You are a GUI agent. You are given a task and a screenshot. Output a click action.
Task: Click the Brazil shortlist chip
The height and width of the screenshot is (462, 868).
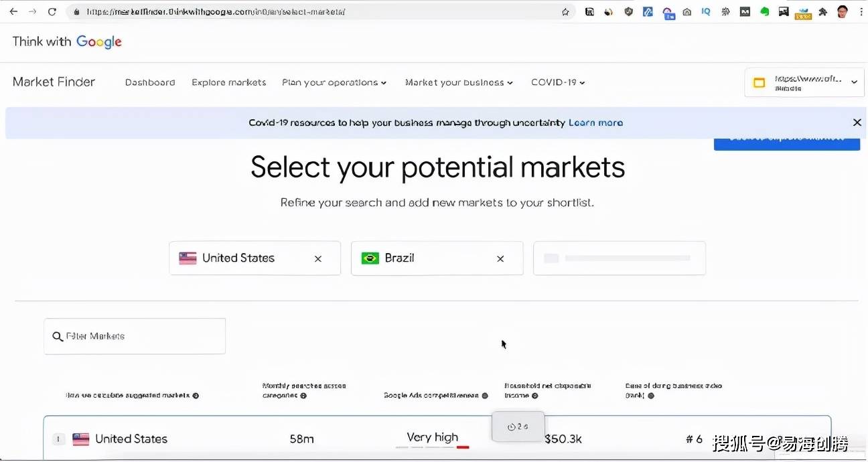click(x=437, y=258)
